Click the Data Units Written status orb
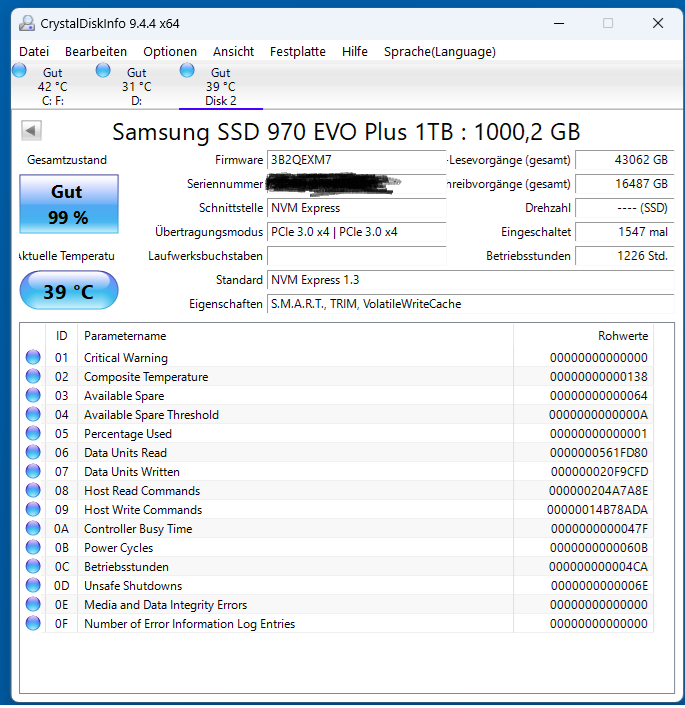Screen dimensions: 685x708 (x=33, y=471)
